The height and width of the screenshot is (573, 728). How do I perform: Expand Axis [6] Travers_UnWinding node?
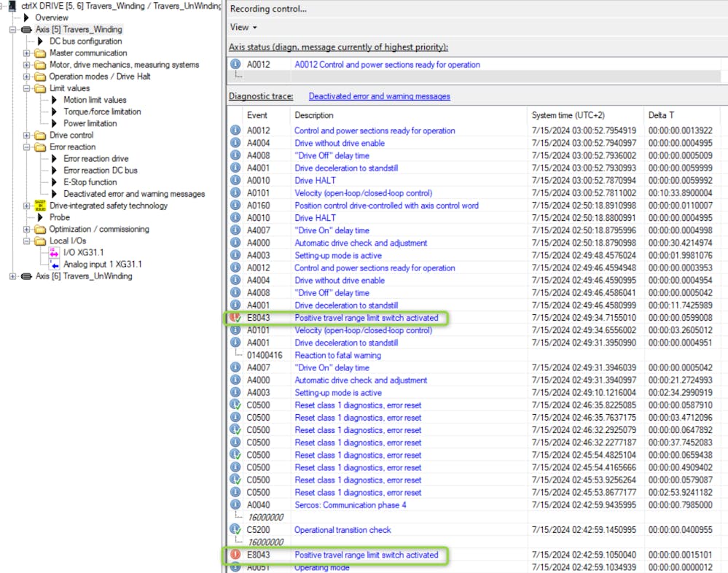click(12, 276)
